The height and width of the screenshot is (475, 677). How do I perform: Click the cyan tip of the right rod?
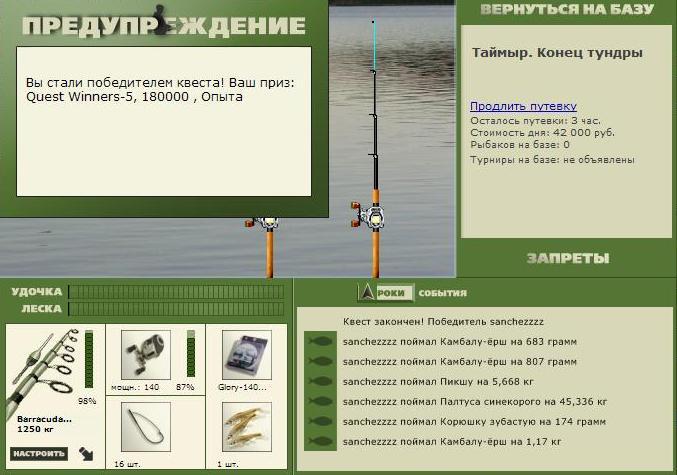tap(374, 45)
